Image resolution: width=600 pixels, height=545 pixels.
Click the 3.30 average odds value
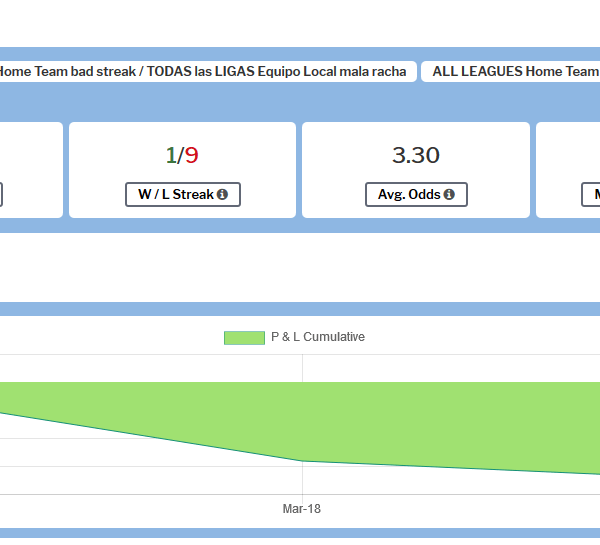coord(416,155)
